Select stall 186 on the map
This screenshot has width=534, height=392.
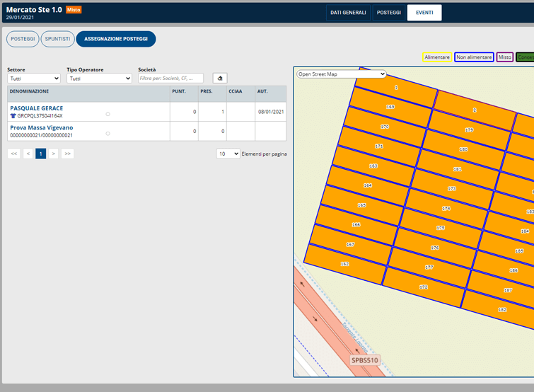[x=513, y=270]
